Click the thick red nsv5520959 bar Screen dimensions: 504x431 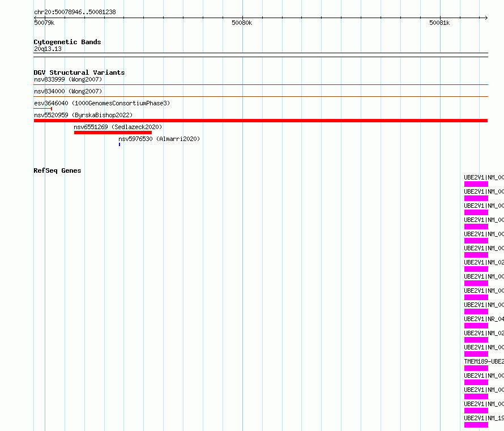coord(260,121)
